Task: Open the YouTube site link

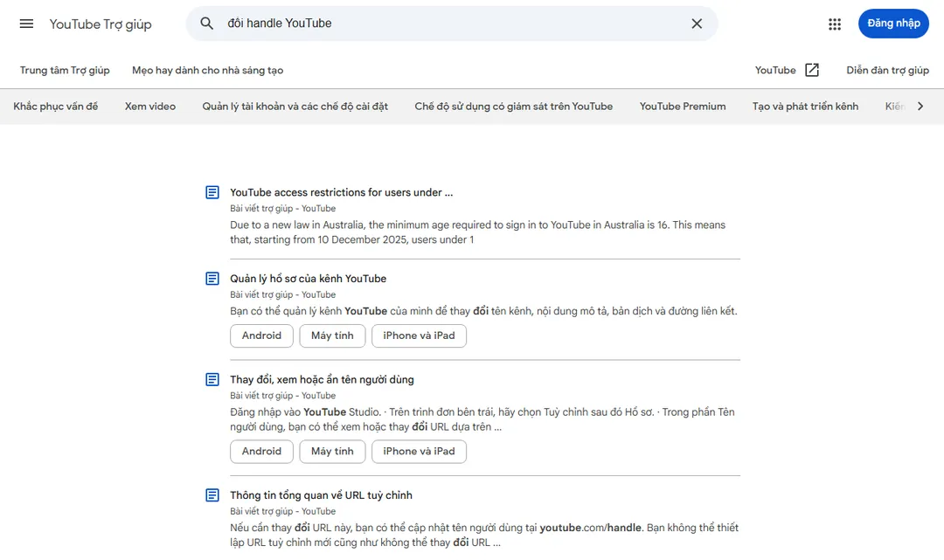Action: tap(775, 71)
